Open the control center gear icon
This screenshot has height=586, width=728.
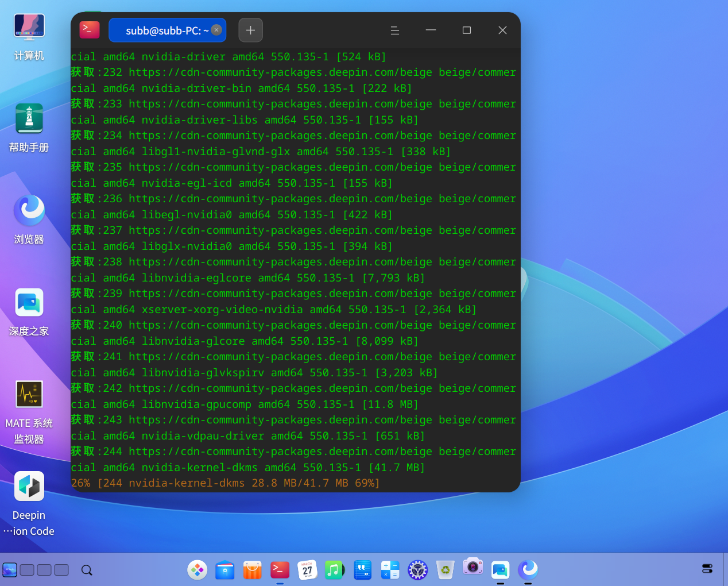[x=418, y=570]
